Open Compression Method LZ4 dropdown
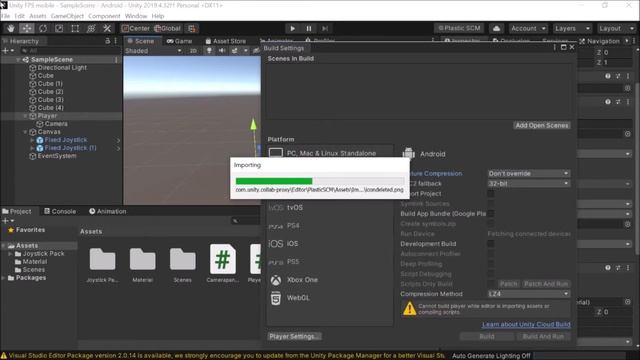This screenshot has height=360, width=640. coord(529,294)
